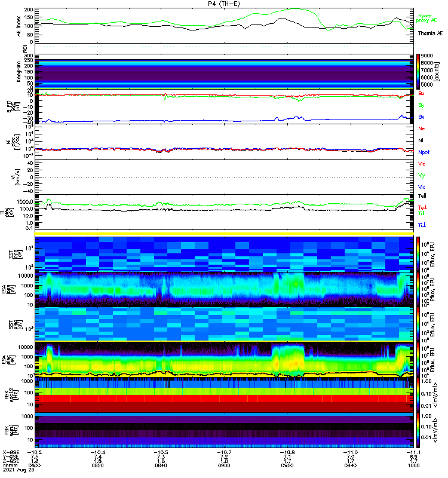Click the ESA ions Eflux color bar
This screenshot has height=478, width=448.
click(418, 289)
